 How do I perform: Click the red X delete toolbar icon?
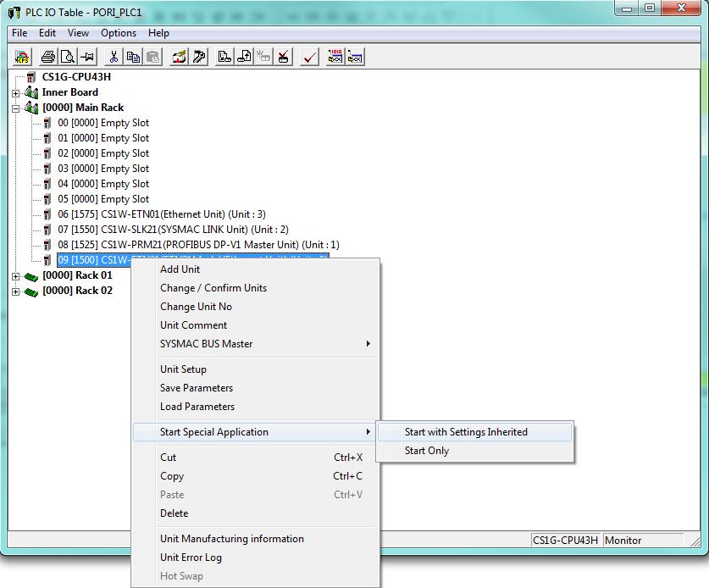point(284,57)
